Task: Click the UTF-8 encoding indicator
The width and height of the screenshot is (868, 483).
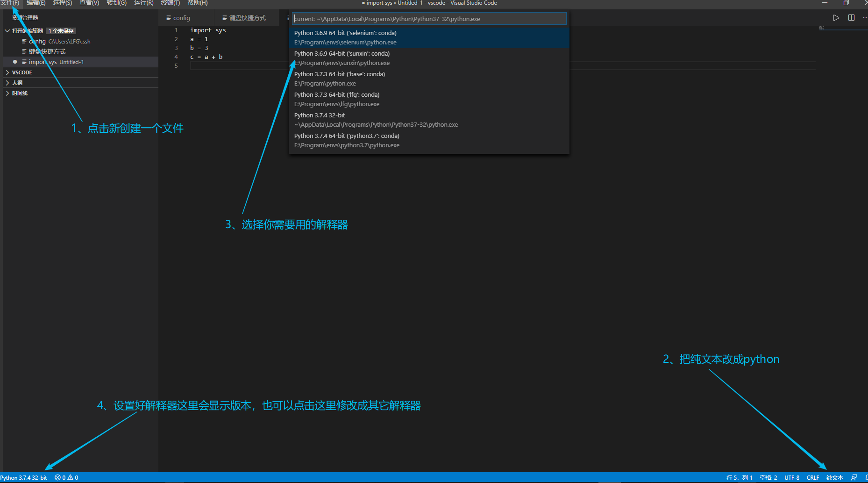Action: pos(792,477)
